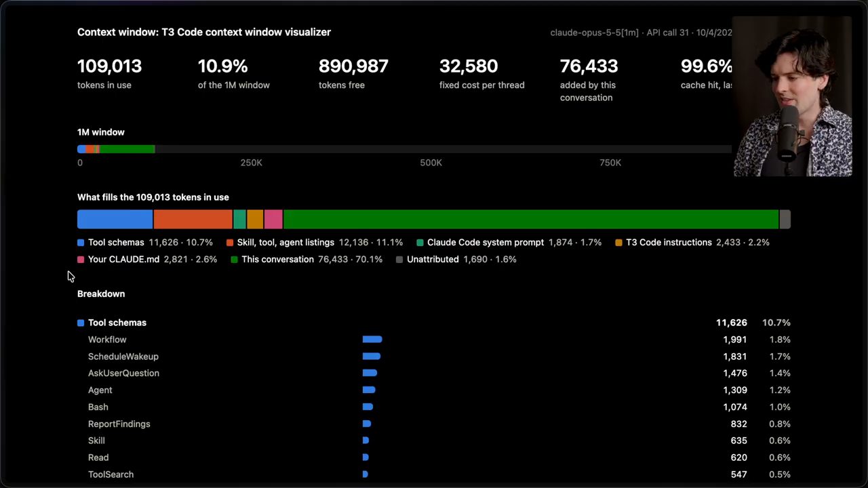Click the large green segment of the tokens-in-use bar
The height and width of the screenshot is (488, 868).
click(531, 220)
